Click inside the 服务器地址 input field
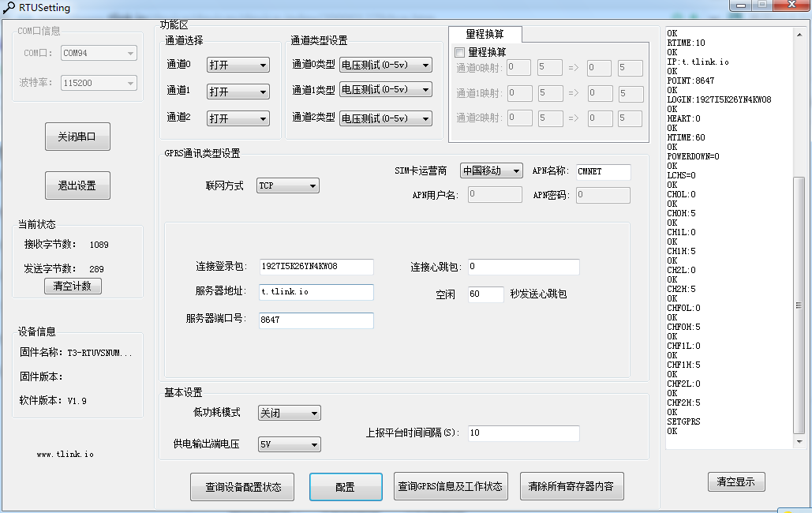Image resolution: width=812 pixels, height=513 pixels. point(316,292)
